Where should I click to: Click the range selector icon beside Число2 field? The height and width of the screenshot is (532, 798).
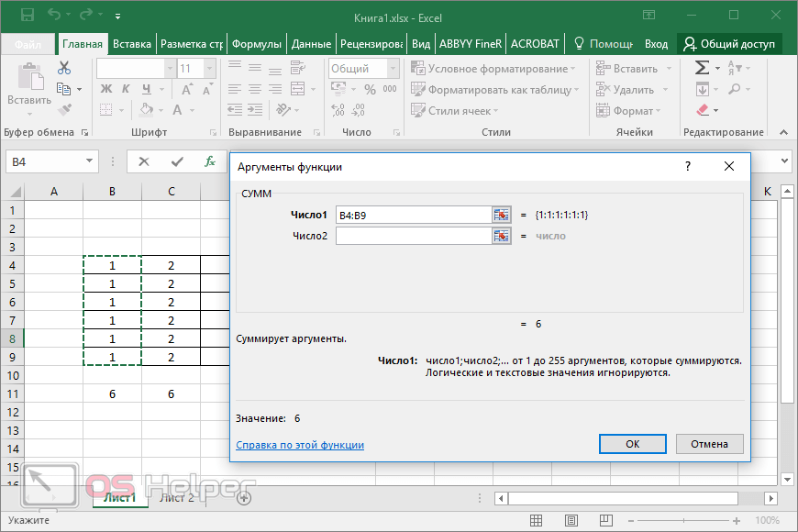501,236
